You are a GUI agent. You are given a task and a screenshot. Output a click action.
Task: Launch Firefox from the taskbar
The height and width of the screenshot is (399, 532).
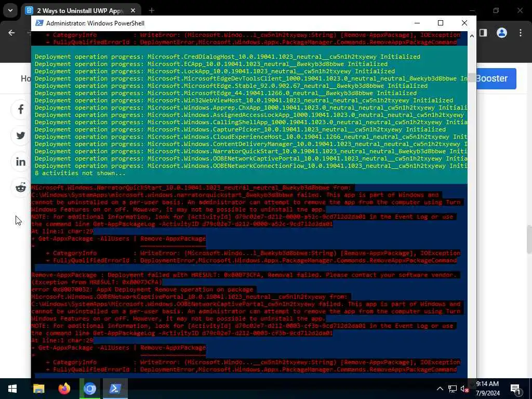(64, 389)
